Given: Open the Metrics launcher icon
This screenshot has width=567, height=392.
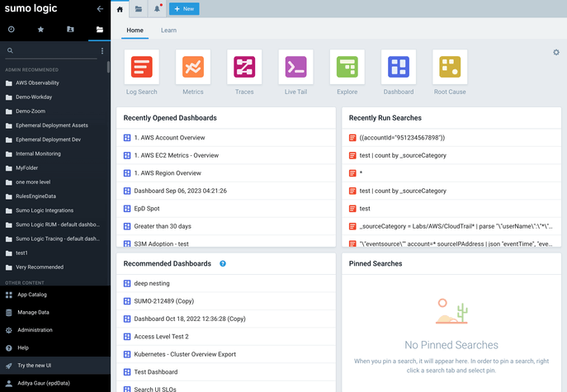Looking at the screenshot, I should (193, 67).
